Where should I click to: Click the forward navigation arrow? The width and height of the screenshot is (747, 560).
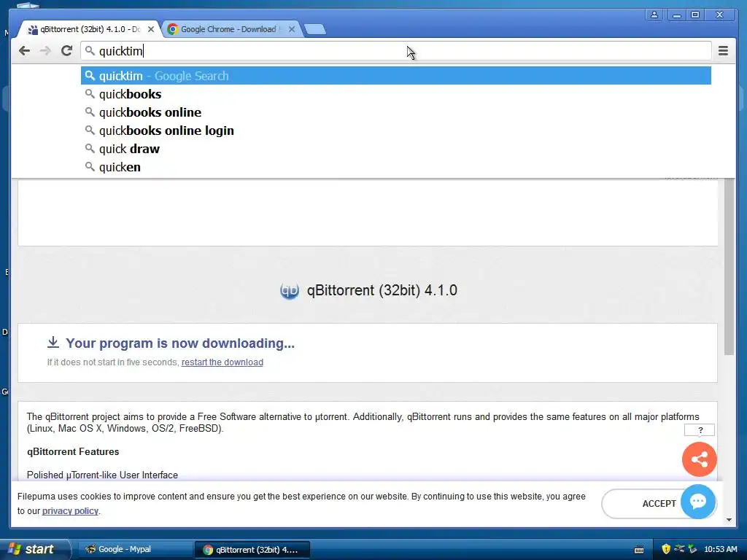(x=45, y=51)
